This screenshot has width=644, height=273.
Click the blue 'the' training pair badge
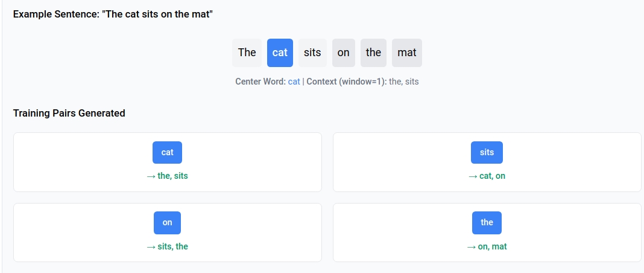click(487, 223)
